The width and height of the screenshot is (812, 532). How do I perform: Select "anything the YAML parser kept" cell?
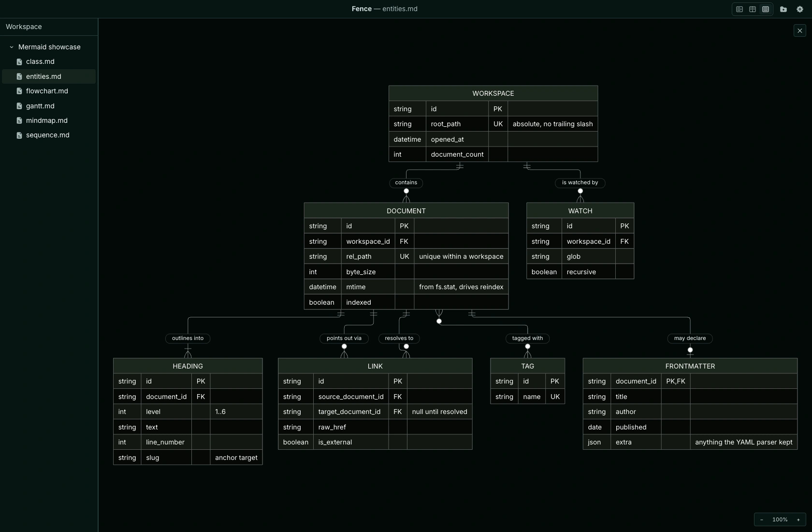click(743, 442)
